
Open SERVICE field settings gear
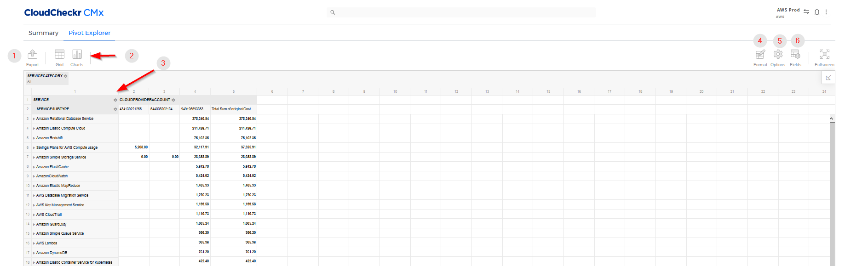click(x=115, y=100)
